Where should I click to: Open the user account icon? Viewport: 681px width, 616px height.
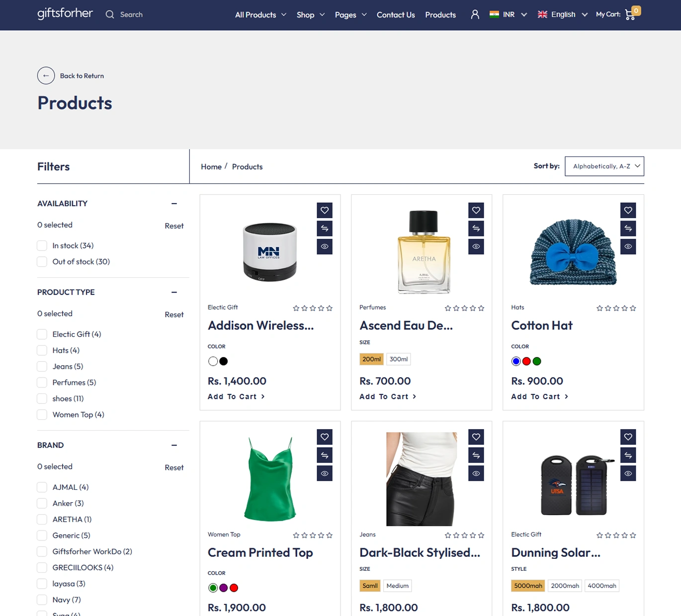[x=475, y=14]
